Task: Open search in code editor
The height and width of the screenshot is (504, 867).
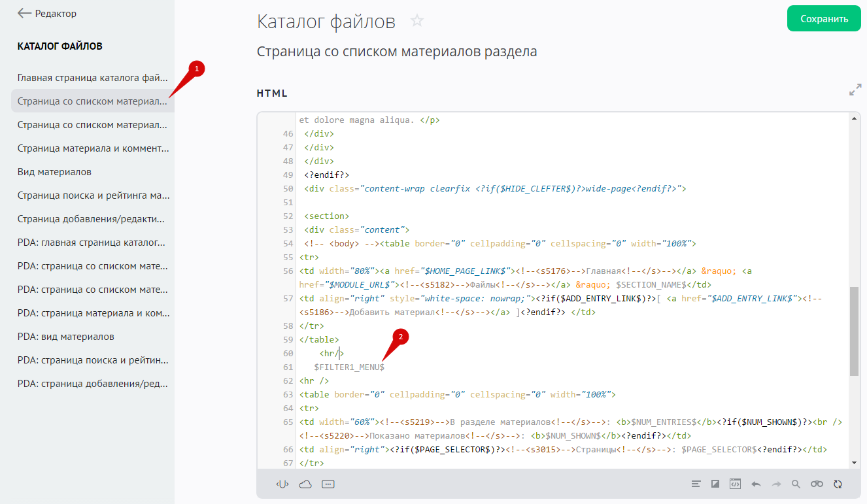Action: [x=796, y=484]
